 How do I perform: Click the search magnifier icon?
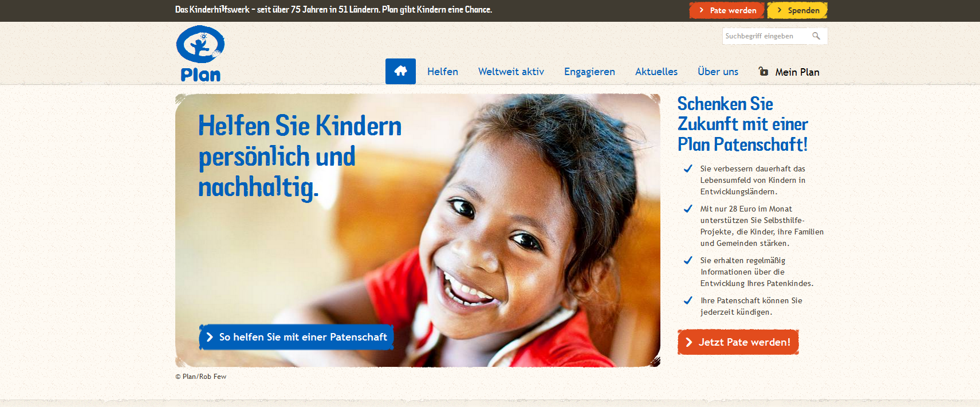tap(816, 36)
